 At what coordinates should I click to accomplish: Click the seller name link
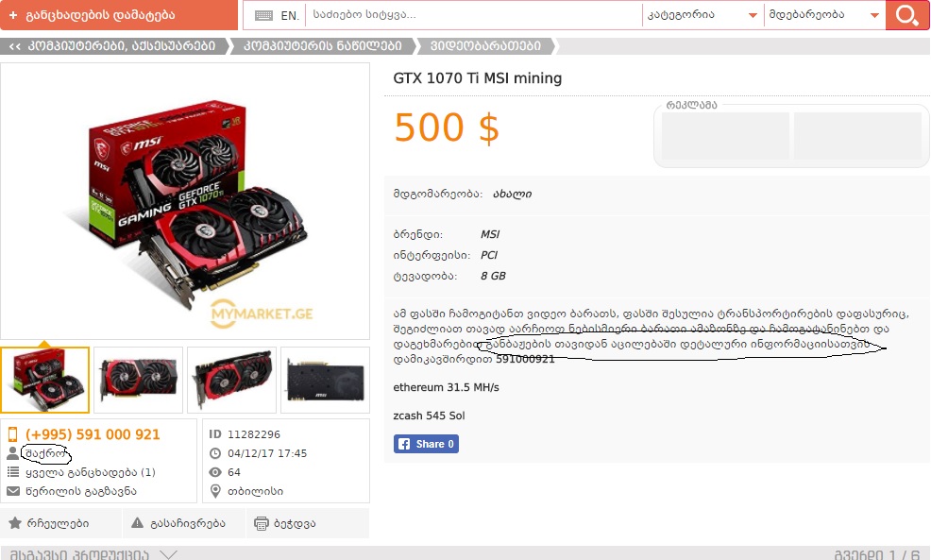[x=45, y=453]
